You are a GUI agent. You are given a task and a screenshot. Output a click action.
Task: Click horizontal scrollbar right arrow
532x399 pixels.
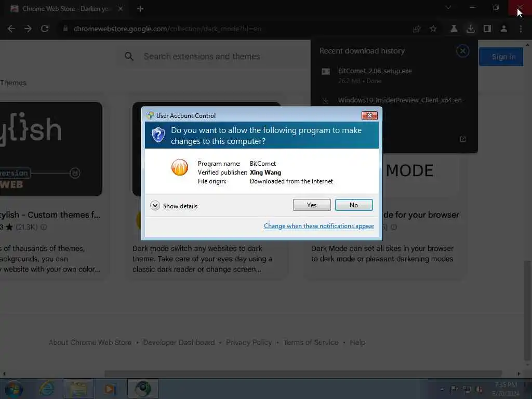pyautogui.click(x=518, y=374)
